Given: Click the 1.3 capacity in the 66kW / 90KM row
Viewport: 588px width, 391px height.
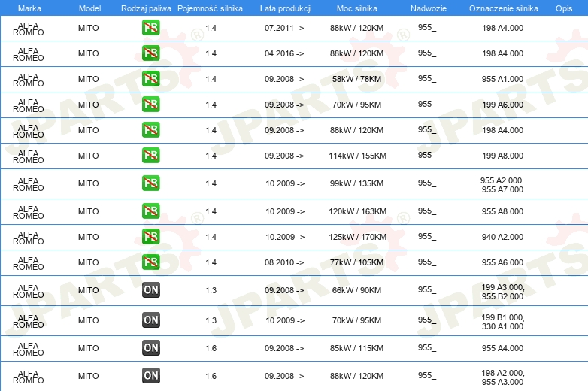Looking at the screenshot, I should 211,290.
